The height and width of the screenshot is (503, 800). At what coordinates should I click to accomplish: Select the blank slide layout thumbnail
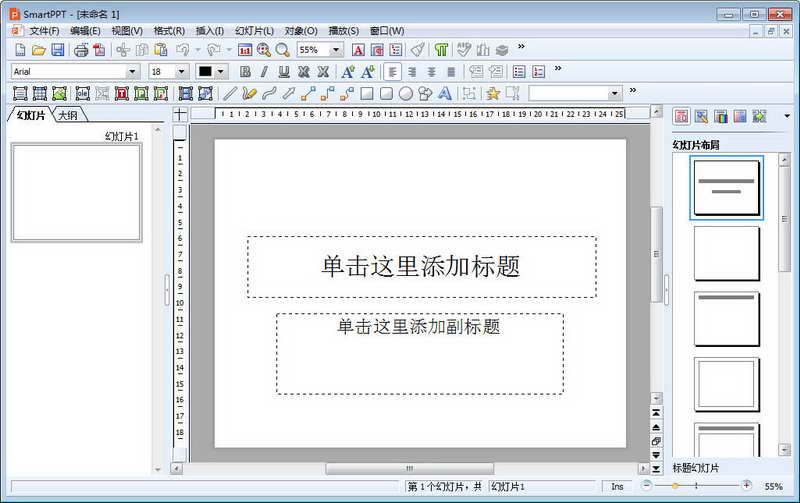727,254
